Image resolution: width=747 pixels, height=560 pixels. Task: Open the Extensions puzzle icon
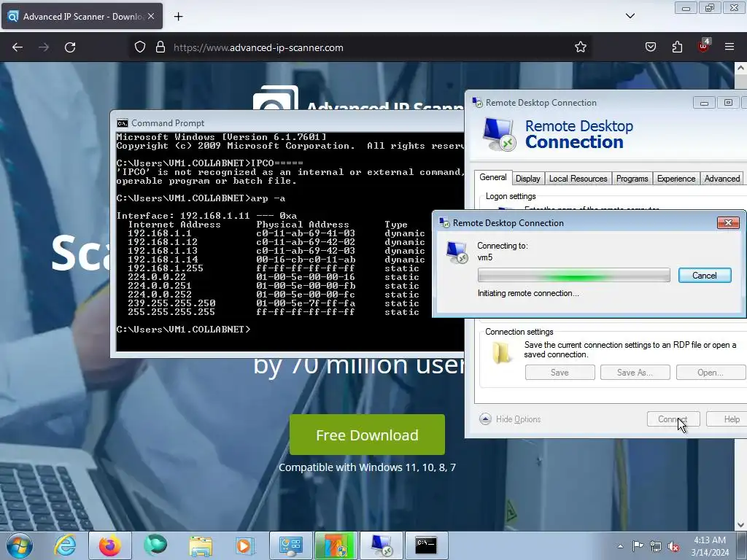point(677,47)
